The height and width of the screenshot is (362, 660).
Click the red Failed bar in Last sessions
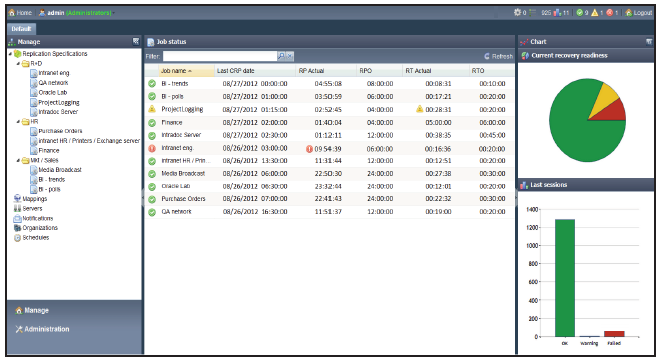point(614,334)
